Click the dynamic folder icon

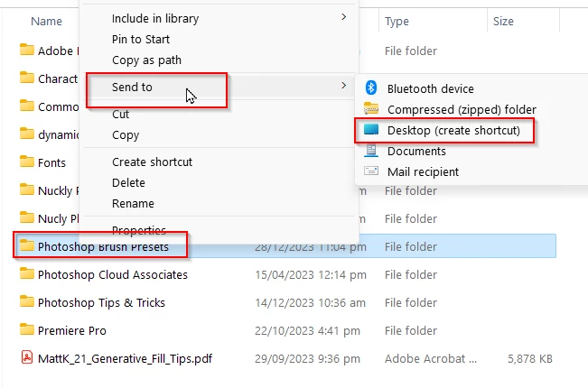click(x=26, y=134)
